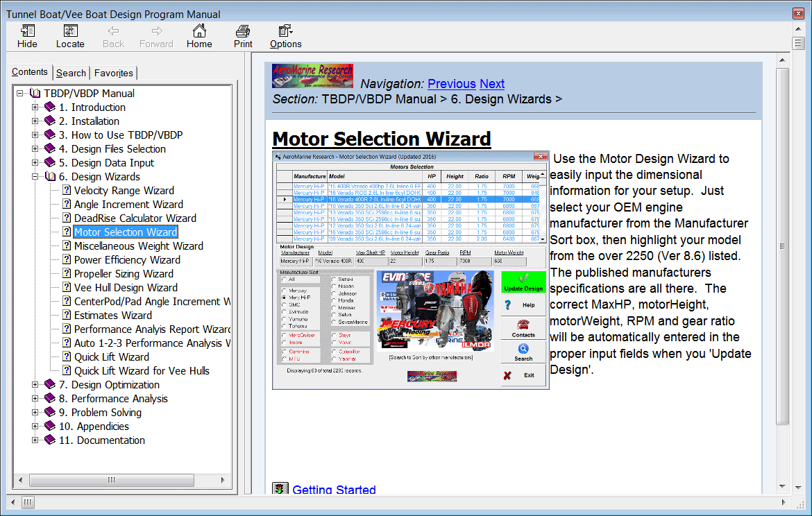Click the Locate toolbar icon
This screenshot has height=516, width=812.
[x=70, y=31]
